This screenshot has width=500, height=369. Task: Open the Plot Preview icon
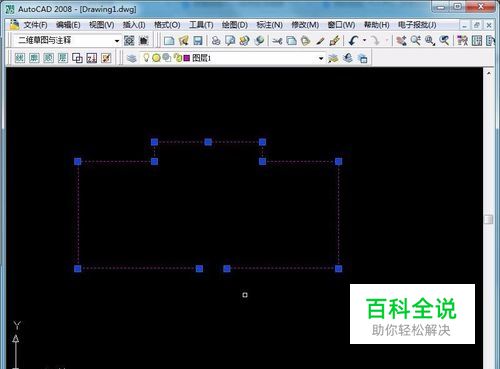tap(230, 41)
